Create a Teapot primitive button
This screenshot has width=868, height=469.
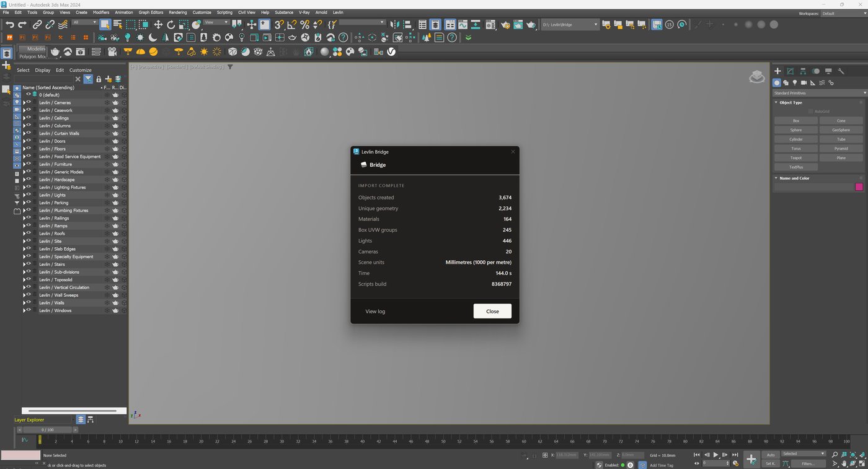[x=796, y=158]
